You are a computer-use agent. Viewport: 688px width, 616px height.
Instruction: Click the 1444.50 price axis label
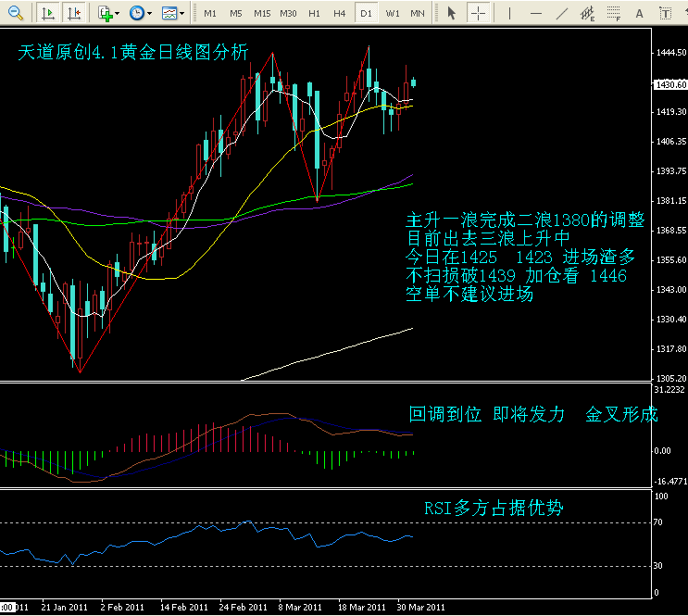click(671, 53)
